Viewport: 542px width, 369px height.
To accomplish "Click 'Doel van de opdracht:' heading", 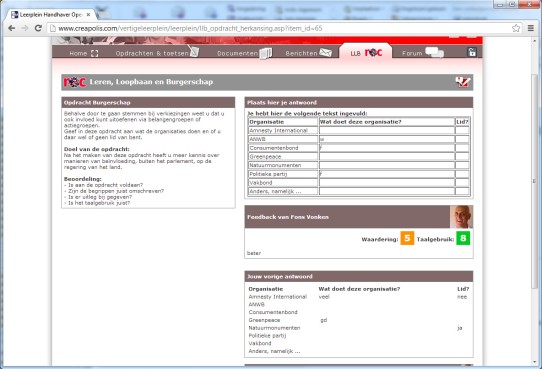I will click(x=96, y=149).
